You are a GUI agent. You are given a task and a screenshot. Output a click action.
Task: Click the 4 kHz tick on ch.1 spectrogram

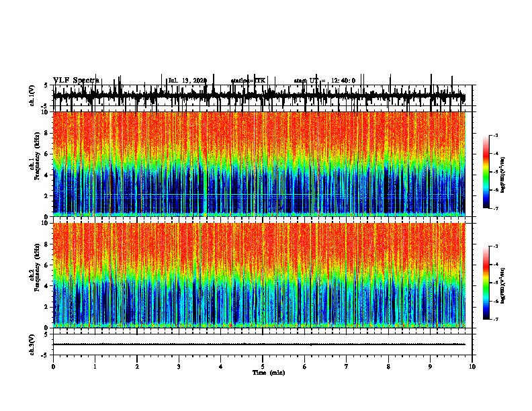[47, 175]
